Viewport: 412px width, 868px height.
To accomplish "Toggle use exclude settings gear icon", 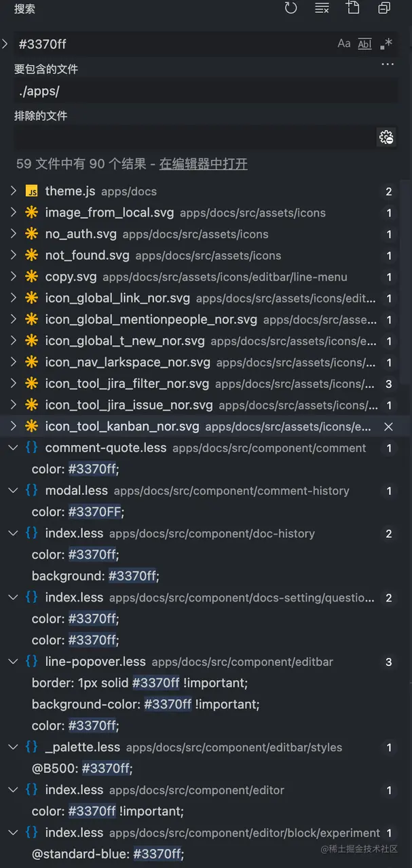I will (x=386, y=138).
